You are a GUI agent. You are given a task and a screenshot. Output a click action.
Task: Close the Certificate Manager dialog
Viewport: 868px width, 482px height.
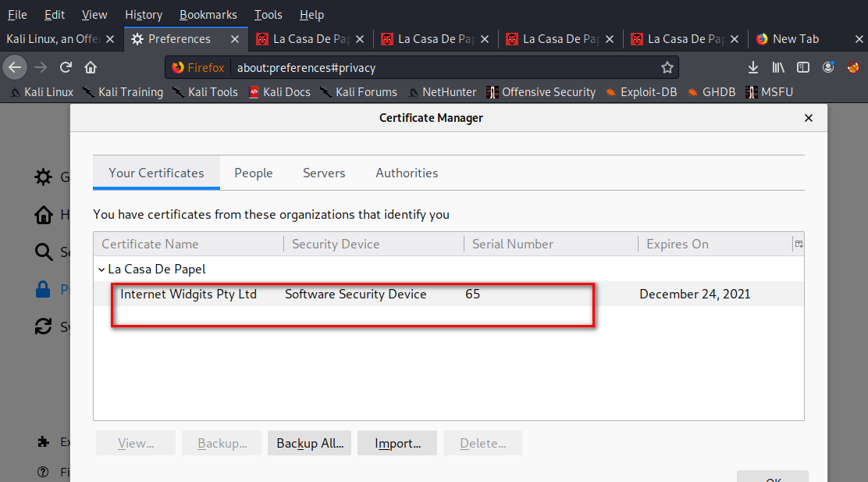click(x=808, y=118)
